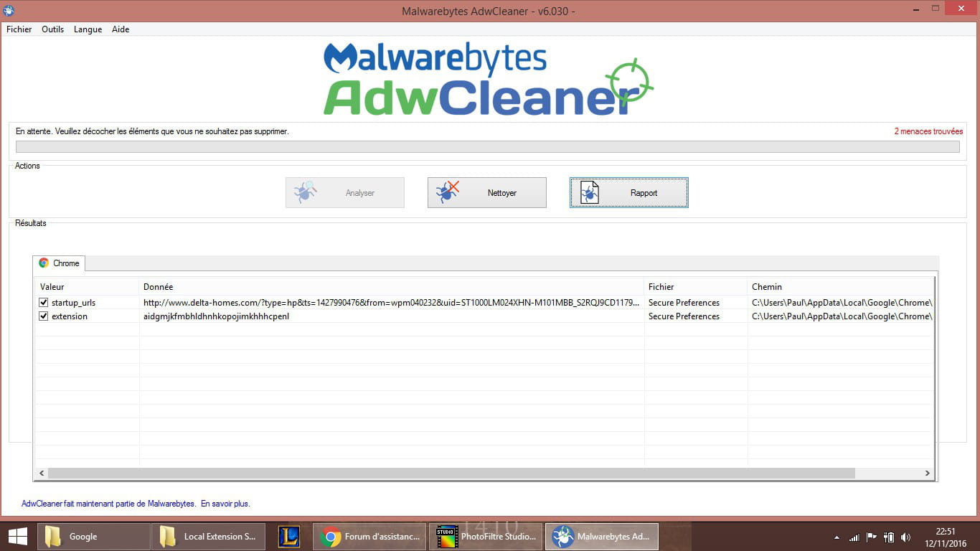Screen dimensions: 980x551
Task: Open the Outils menu
Action: [x=53, y=29]
